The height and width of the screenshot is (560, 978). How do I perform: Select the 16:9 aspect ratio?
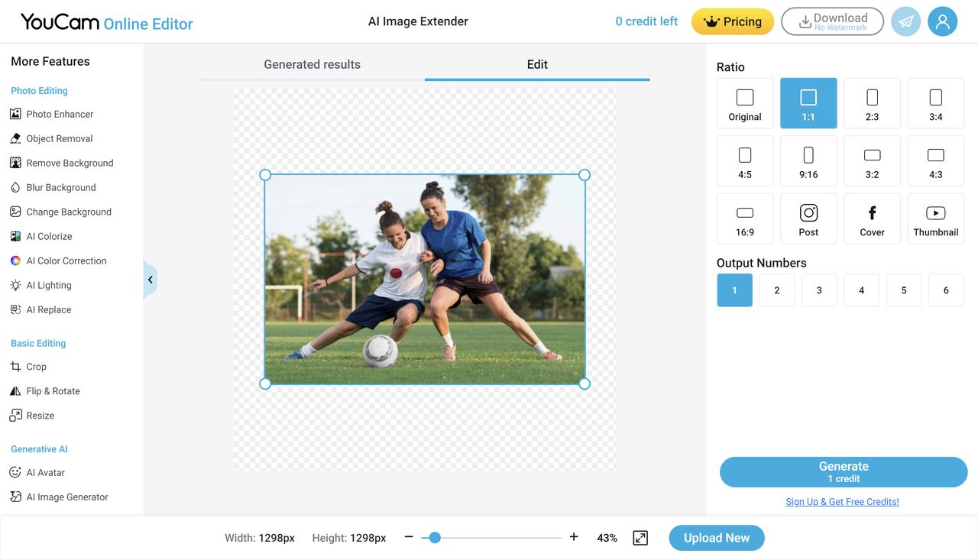point(745,218)
